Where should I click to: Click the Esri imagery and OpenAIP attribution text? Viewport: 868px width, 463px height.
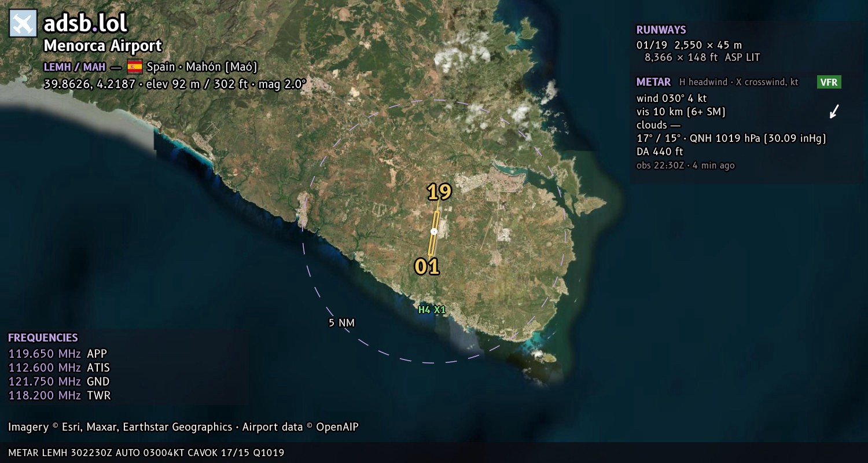(x=183, y=427)
